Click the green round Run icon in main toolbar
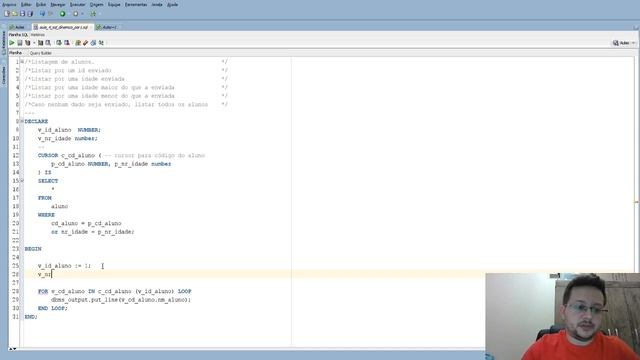Screen dimensions: 640x360 click(x=62, y=14)
